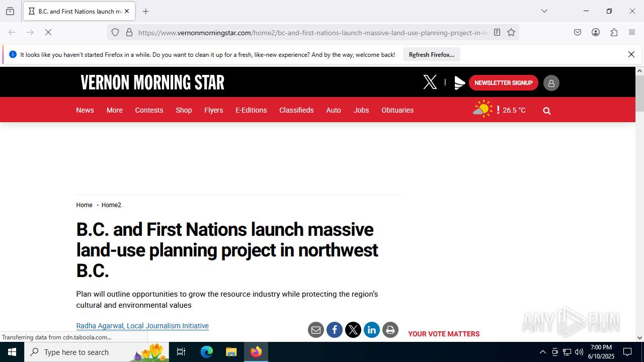Open the Obituaries menu item
Viewport: 644px width, 362px height.
pyautogui.click(x=397, y=110)
